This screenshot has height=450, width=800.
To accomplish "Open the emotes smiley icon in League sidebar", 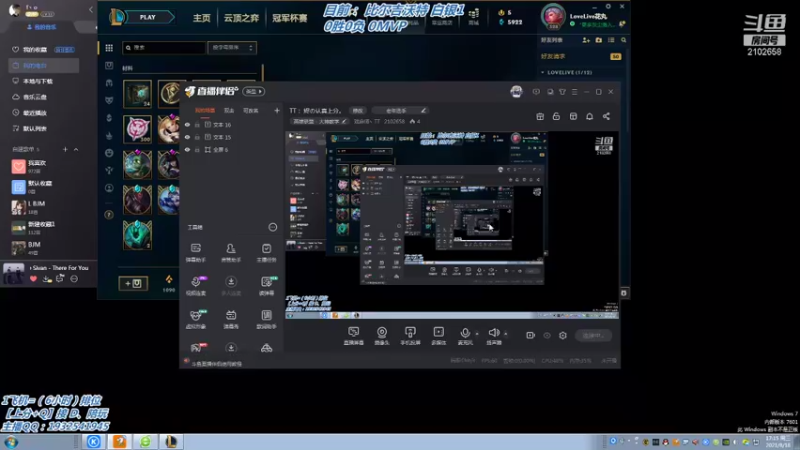I will 109,153.
